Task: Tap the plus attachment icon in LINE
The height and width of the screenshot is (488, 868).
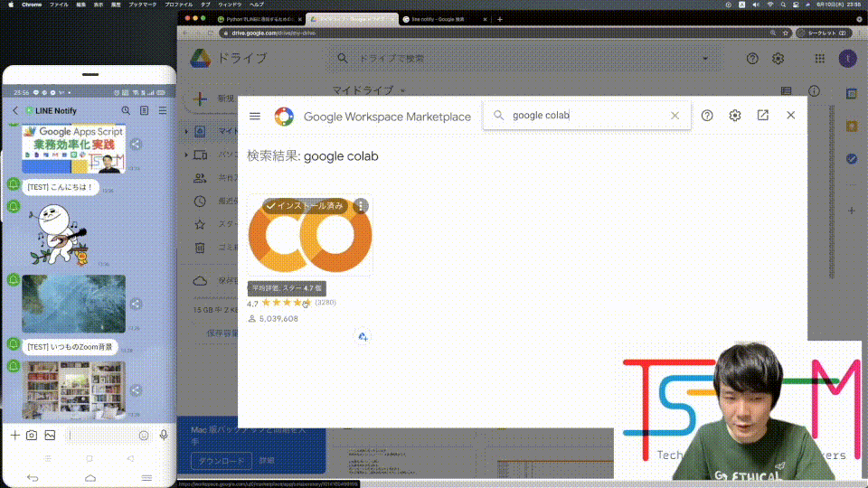Action: click(x=15, y=436)
